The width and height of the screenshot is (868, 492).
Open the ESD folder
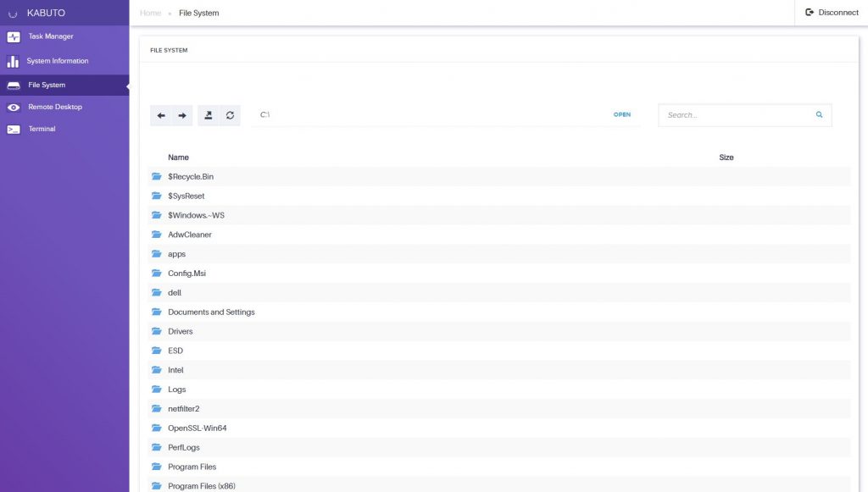coord(175,351)
